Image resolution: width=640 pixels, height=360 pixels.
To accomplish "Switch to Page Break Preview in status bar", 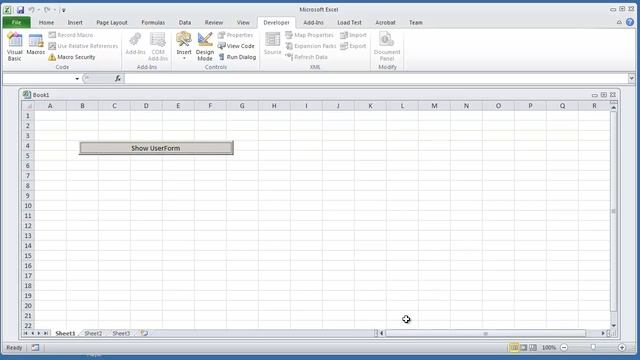I will click(x=533, y=348).
